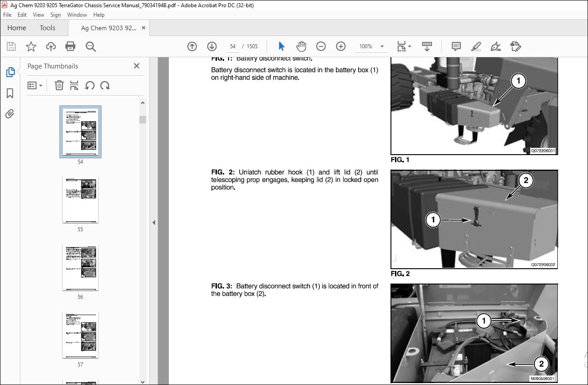The height and width of the screenshot is (385, 588).
Task: Click the 'Page Thumbnails' panel title
Action: coord(53,66)
